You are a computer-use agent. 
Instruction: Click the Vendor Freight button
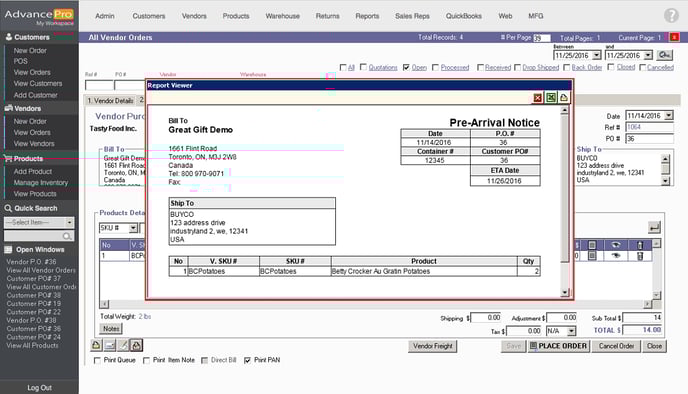[433, 346]
